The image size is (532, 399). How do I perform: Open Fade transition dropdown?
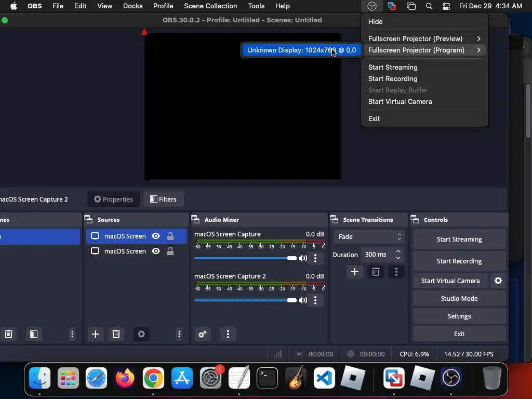[369, 237]
